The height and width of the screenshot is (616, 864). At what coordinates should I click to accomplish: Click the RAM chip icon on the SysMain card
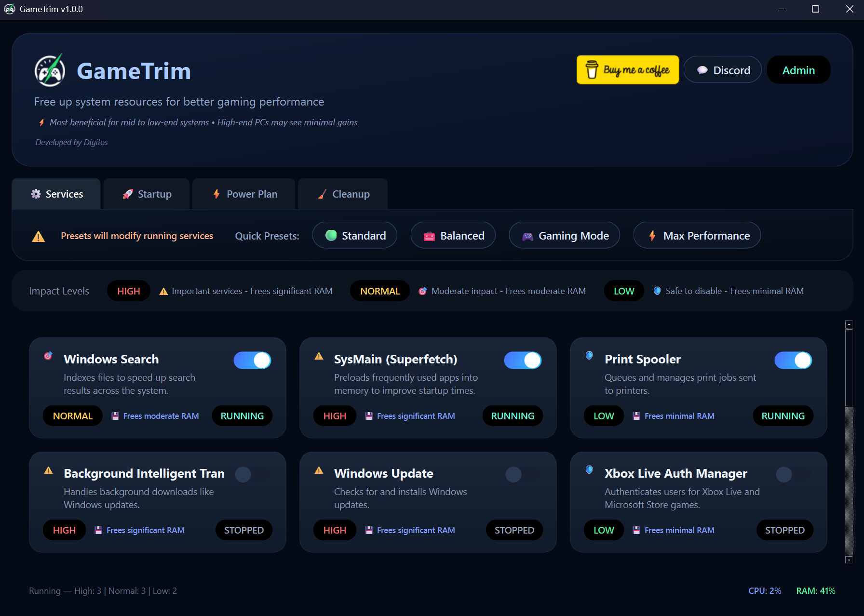tap(369, 416)
